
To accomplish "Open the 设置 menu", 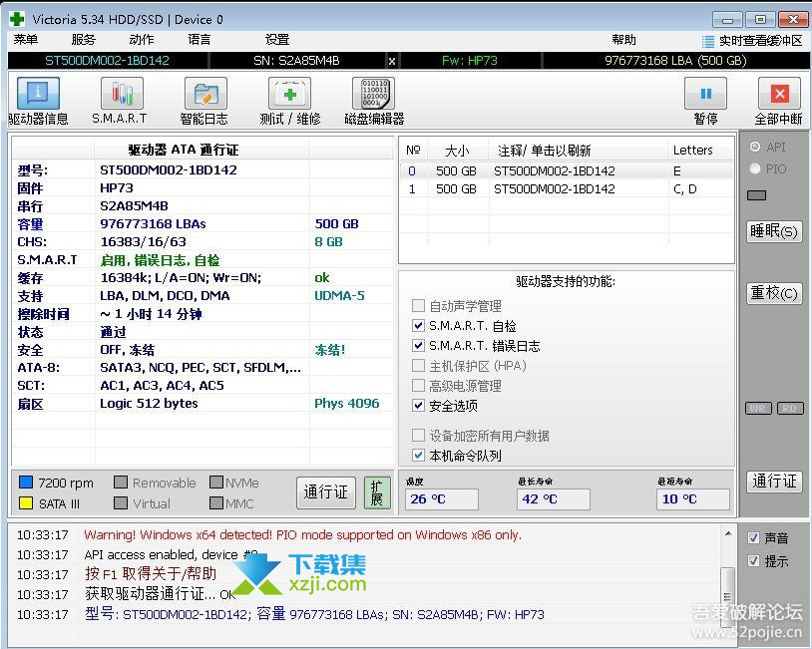I will (277, 40).
